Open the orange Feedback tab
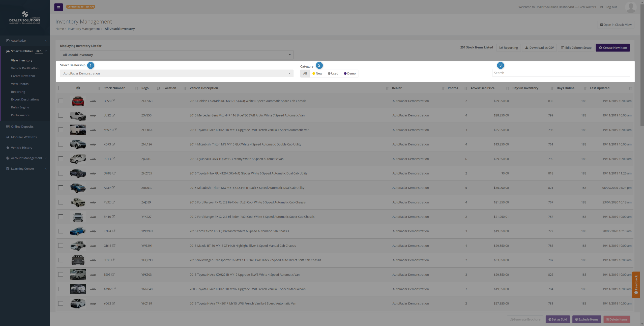The height and width of the screenshot is (326, 644). tap(636, 285)
